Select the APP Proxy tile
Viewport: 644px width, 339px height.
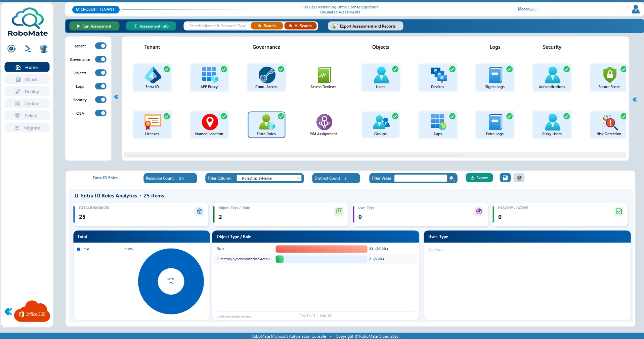(x=209, y=78)
